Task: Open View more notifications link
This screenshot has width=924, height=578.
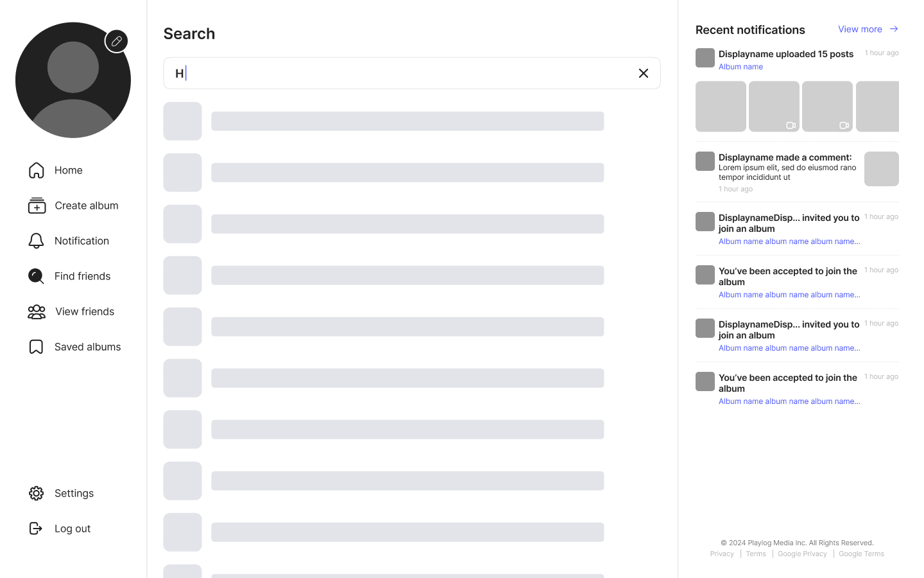Action: [x=860, y=29]
